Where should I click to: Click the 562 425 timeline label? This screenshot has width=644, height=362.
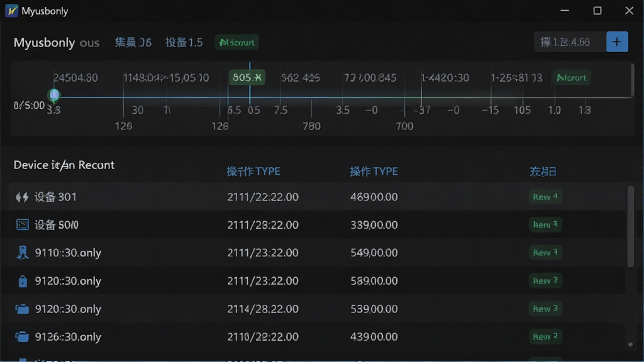click(x=301, y=77)
